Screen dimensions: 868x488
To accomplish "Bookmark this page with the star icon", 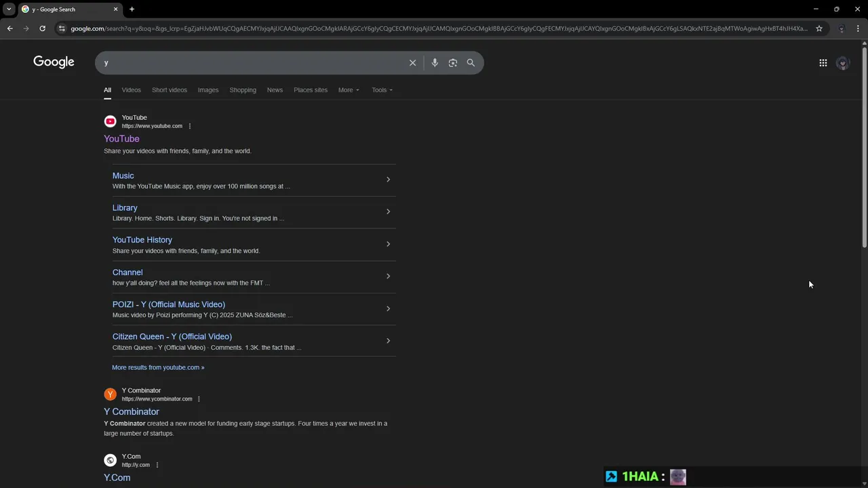I will point(819,28).
